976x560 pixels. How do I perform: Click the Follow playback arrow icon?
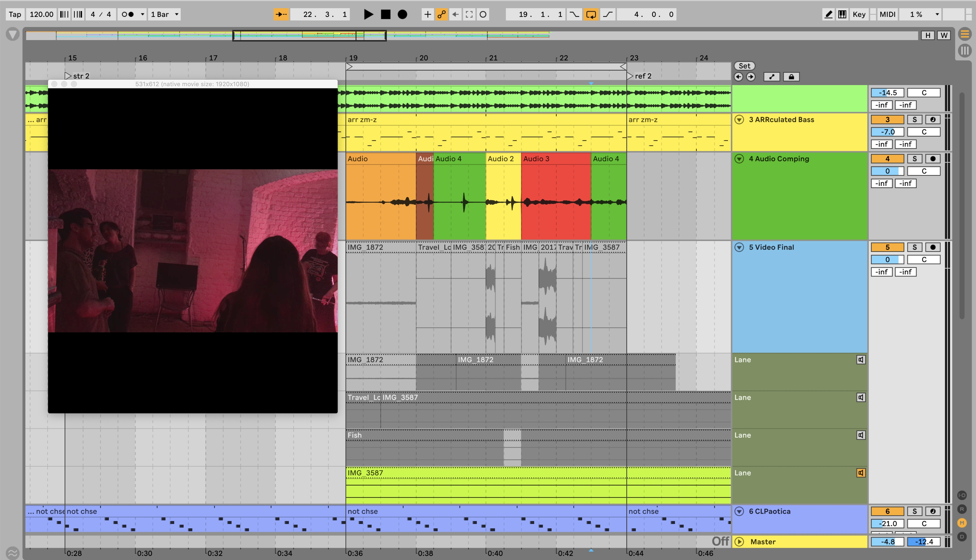coord(281,15)
